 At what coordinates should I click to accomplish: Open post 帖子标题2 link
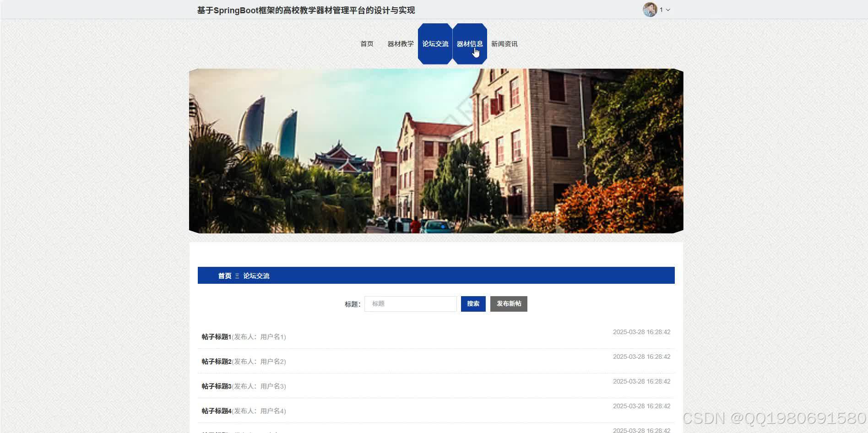point(216,361)
